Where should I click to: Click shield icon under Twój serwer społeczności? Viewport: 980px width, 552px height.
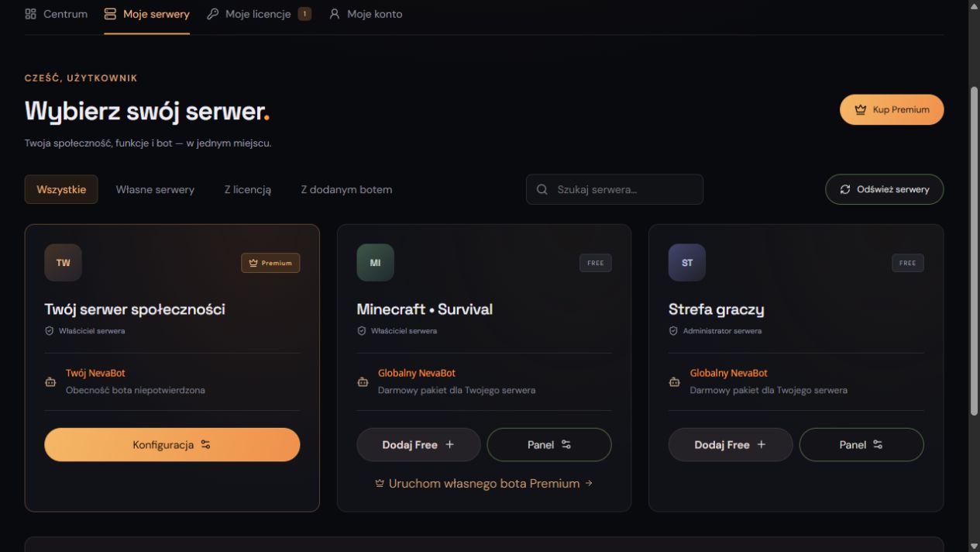click(x=50, y=331)
